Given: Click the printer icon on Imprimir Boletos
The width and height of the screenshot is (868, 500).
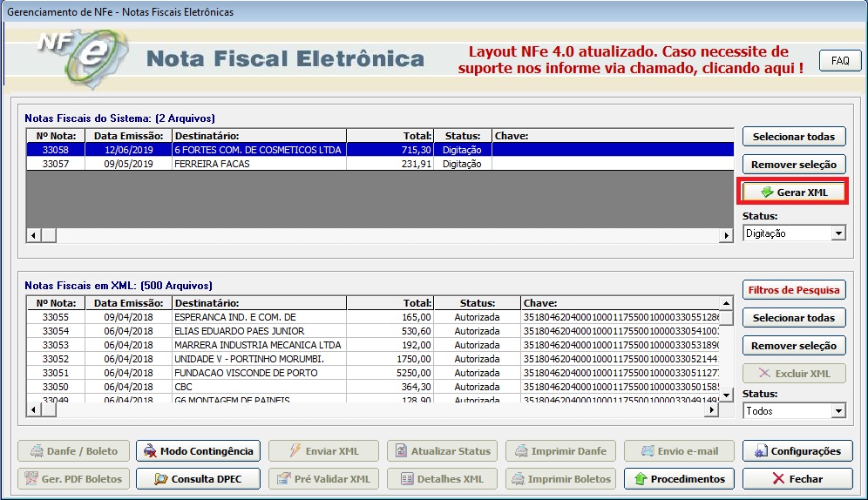Looking at the screenshot, I should (518, 478).
